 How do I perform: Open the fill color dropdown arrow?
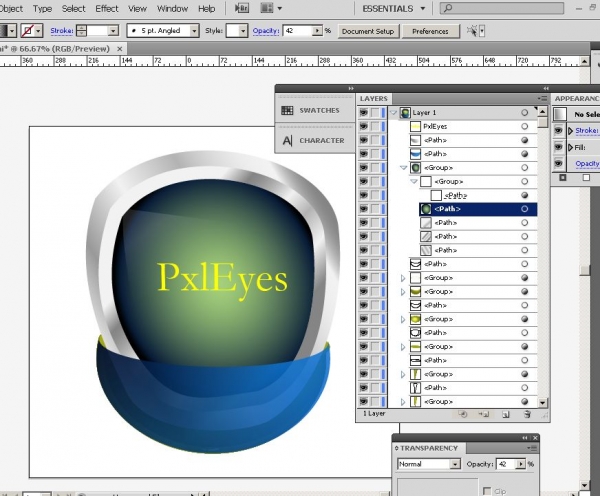[12, 31]
